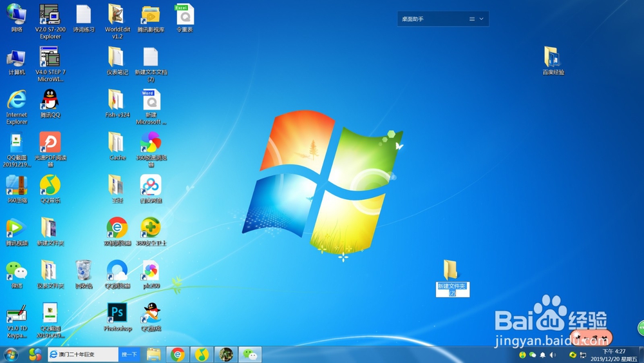Open the 令重表 Excel file
The width and height of the screenshot is (644, 363).
pyautogui.click(x=184, y=17)
